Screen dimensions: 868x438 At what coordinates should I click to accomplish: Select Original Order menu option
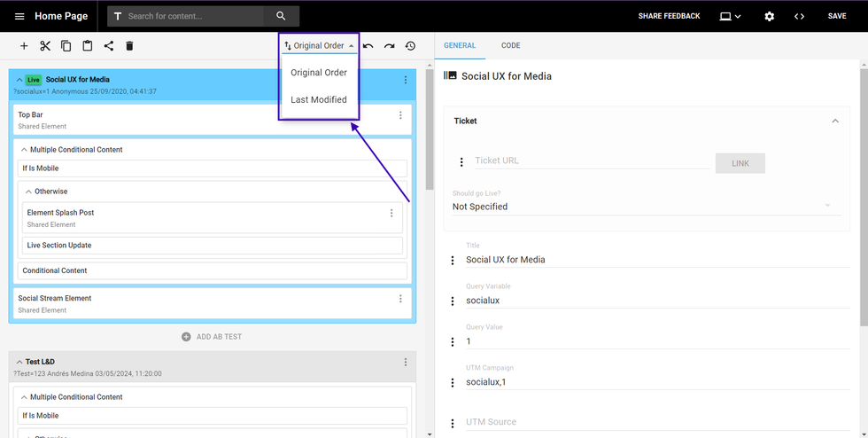[319, 73]
